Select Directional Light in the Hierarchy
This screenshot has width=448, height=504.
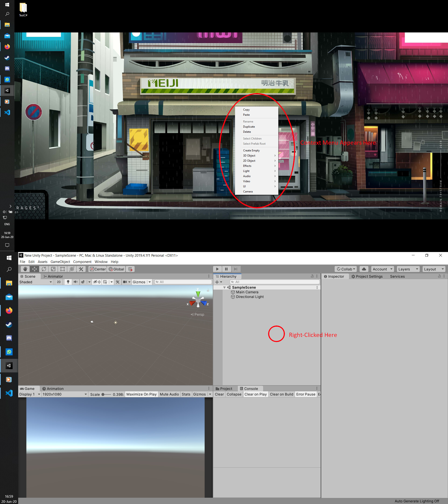(x=250, y=297)
